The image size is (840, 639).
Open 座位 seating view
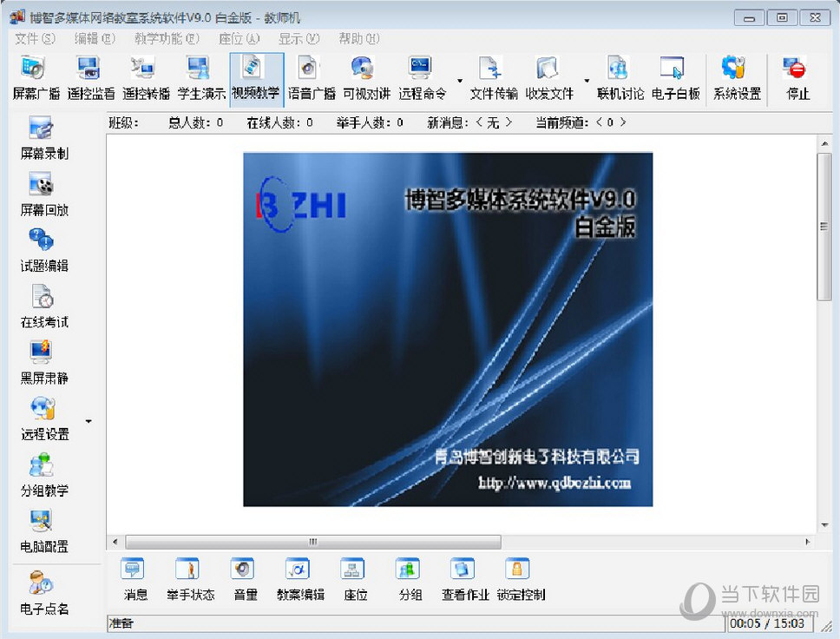point(355,579)
